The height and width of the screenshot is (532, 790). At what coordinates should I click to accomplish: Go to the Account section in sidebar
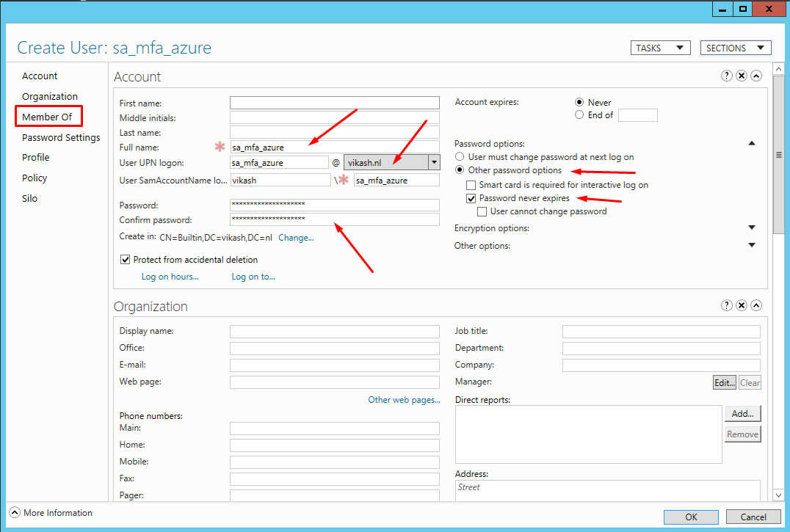click(x=40, y=76)
